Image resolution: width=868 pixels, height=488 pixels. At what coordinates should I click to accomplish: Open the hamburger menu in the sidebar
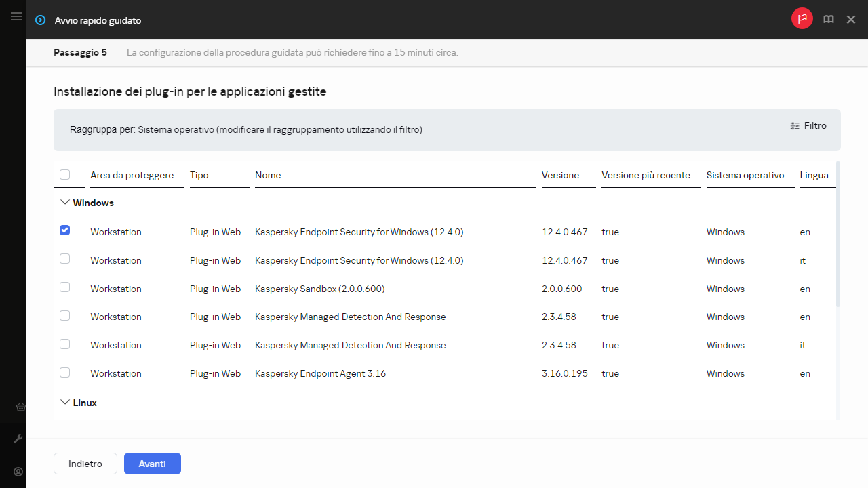point(16,16)
